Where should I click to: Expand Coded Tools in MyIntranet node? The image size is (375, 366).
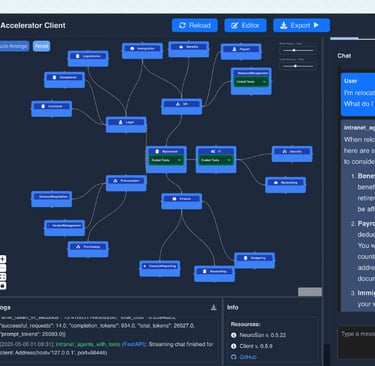(166, 160)
